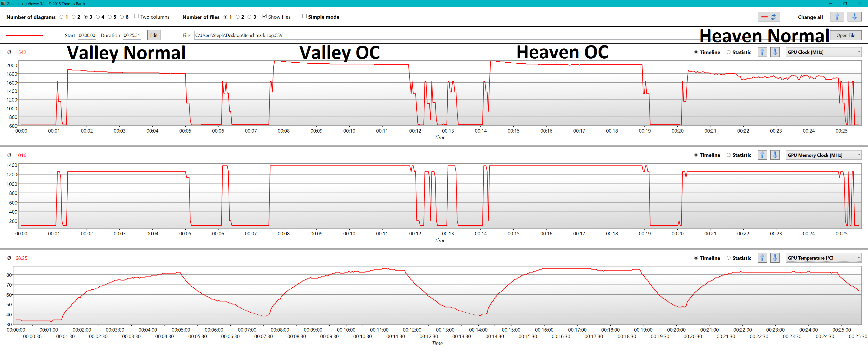Click the temperature average value 68,25
868x351 pixels.
pos(21,258)
